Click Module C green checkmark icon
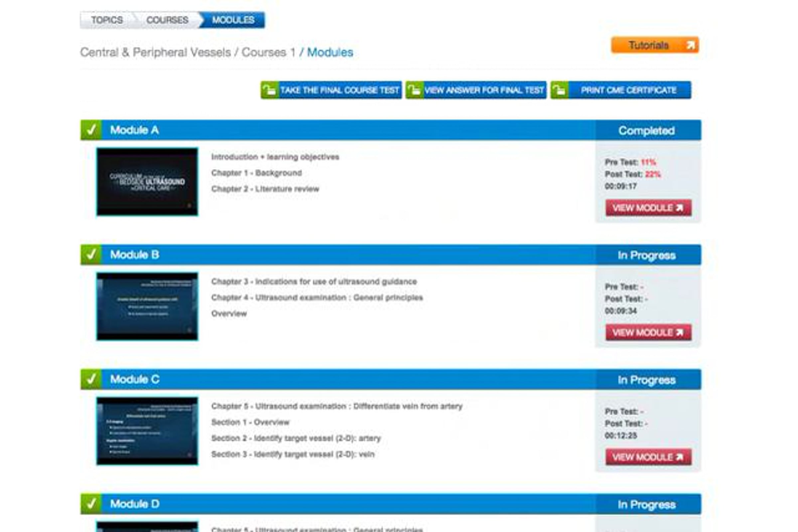 [x=91, y=379]
